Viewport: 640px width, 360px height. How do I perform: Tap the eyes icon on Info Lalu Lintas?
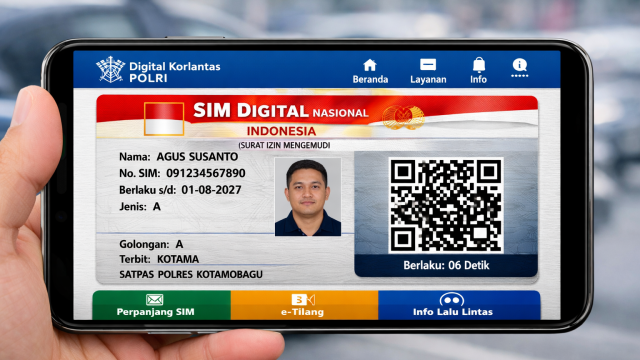[451, 300]
